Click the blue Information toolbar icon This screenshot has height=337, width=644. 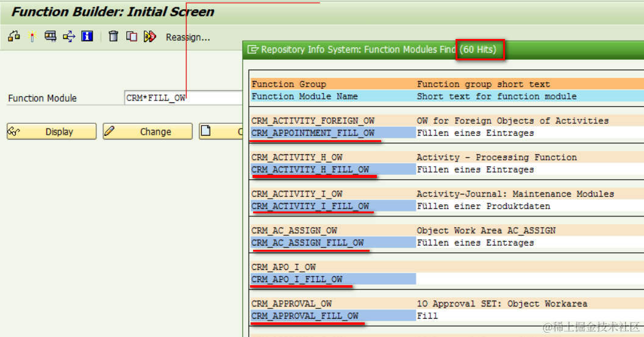tap(87, 37)
